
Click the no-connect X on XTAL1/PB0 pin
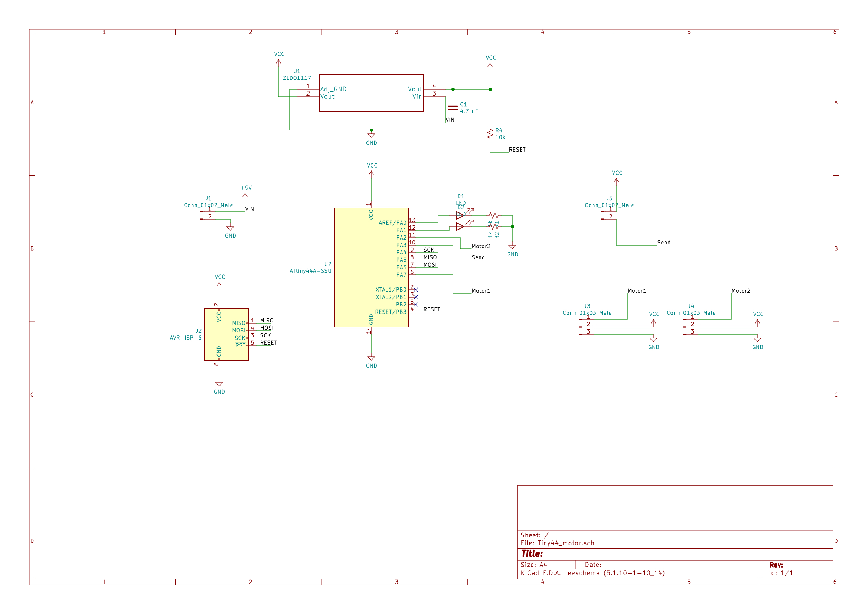pos(416,290)
